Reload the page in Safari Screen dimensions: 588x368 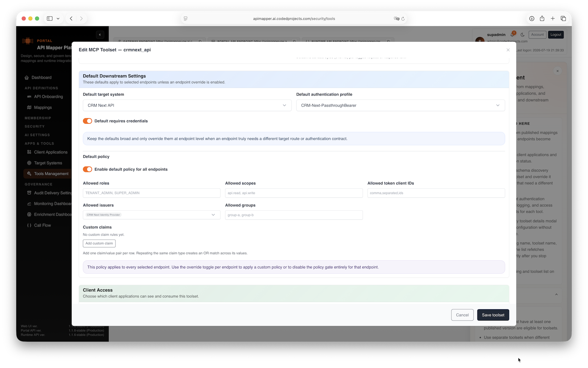point(403,19)
